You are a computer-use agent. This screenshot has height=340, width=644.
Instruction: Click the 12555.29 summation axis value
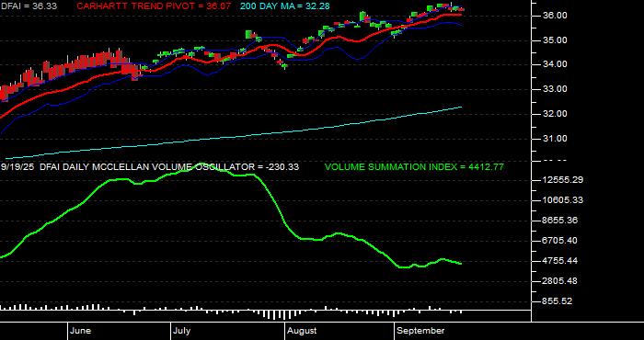point(563,180)
